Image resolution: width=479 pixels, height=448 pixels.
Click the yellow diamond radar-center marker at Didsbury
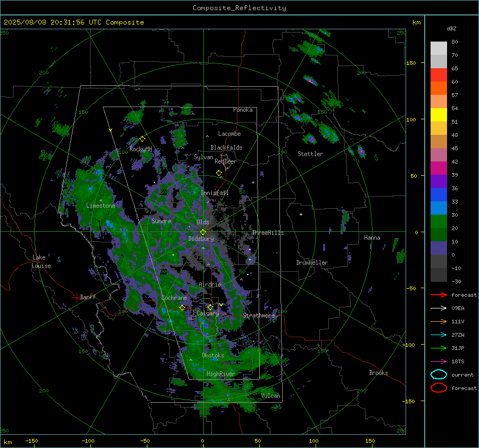203,232
